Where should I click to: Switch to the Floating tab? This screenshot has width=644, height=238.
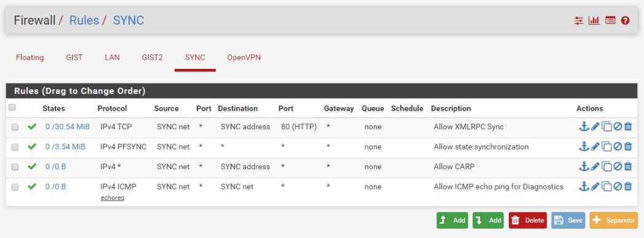[30, 57]
